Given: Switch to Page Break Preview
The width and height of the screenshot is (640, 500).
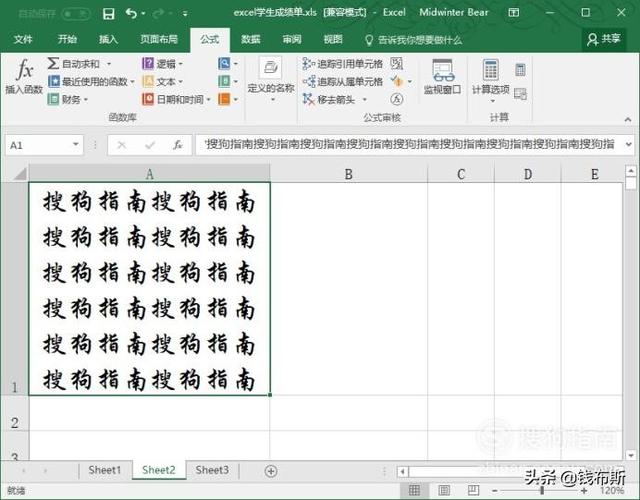Looking at the screenshot, I should coord(473,490).
